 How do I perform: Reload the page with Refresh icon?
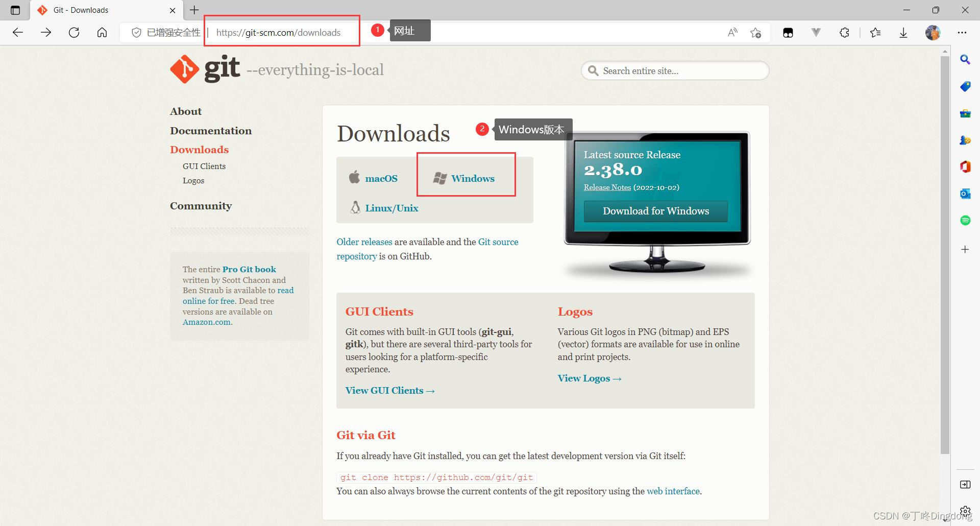coord(74,33)
